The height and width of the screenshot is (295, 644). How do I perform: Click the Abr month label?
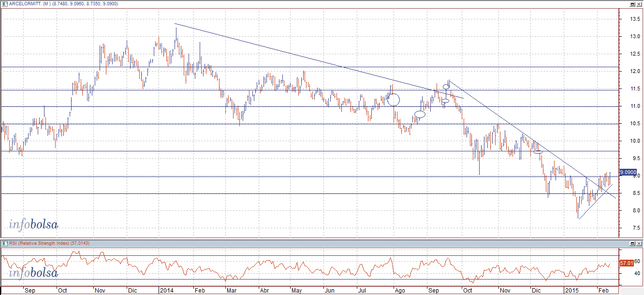pyautogui.click(x=264, y=291)
